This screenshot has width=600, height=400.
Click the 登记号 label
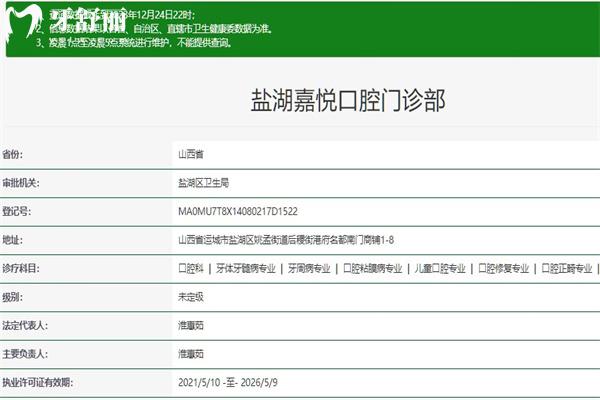17,211
